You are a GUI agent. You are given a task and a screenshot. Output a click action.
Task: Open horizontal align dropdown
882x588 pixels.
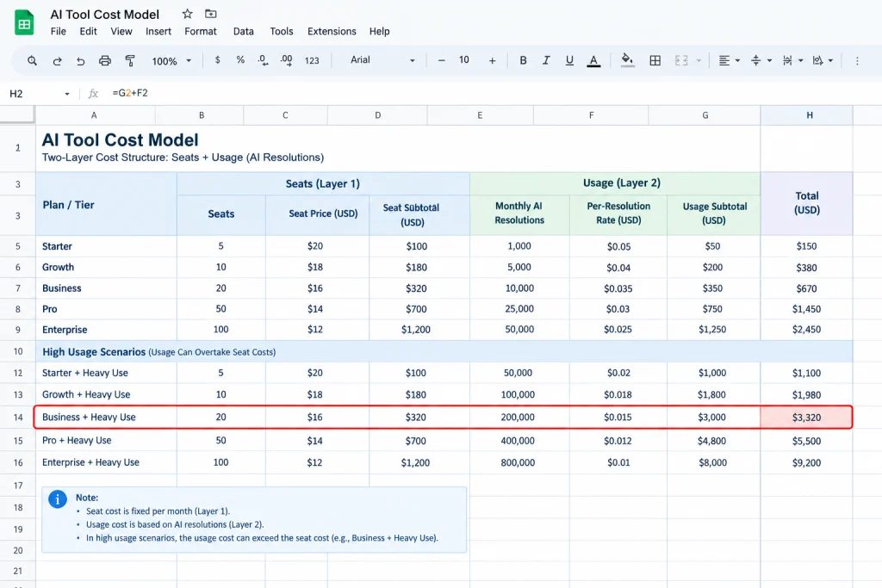click(729, 61)
